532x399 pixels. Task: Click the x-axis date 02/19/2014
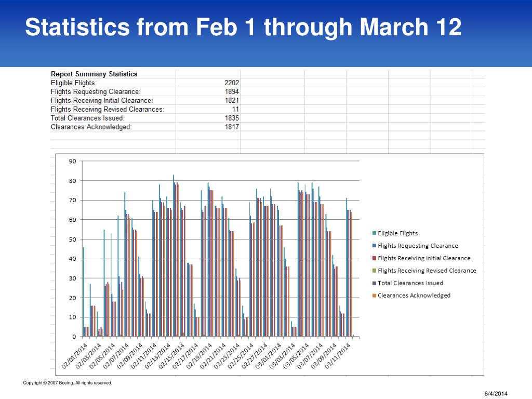199,356
